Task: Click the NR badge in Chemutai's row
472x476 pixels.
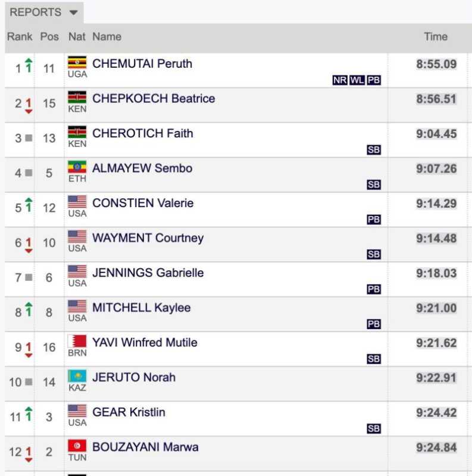Action: coord(340,80)
